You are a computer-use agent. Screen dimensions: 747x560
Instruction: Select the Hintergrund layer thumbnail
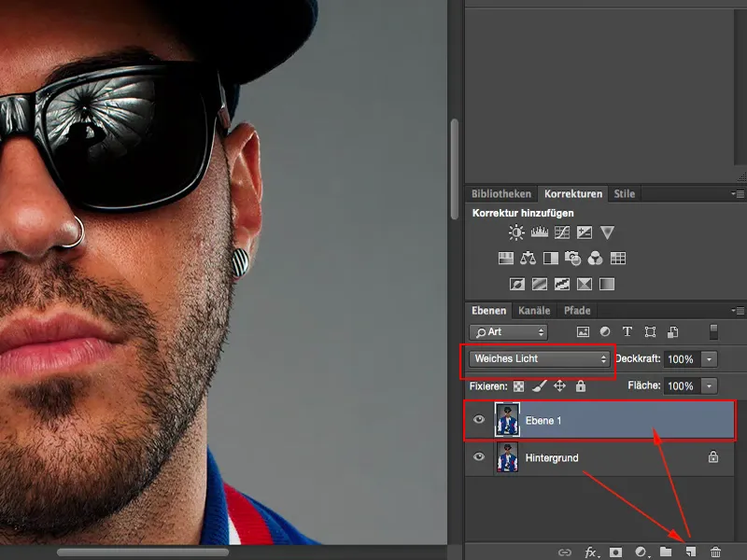pyautogui.click(x=507, y=457)
